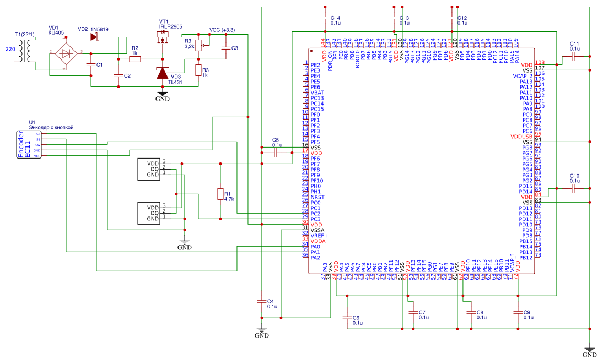Click the R3 3,2k potentiometer symbol
The height and width of the screenshot is (364, 603).
point(199,45)
